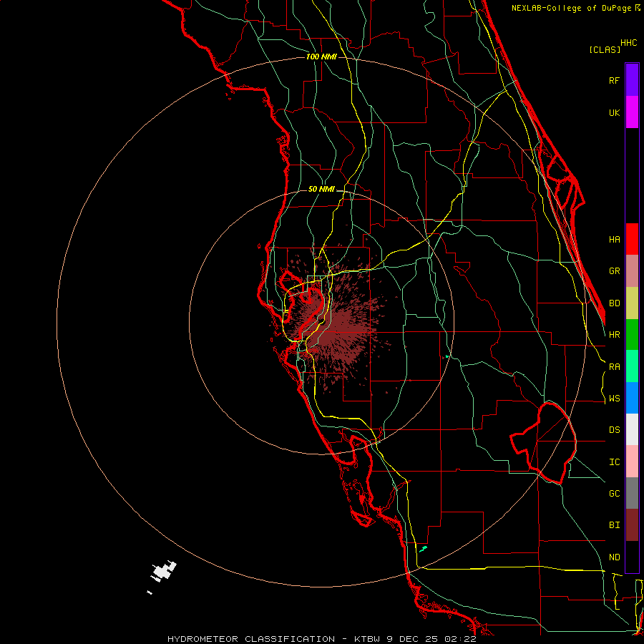The height and width of the screenshot is (644, 644).
Task: Click the WS blue legend swatch
Action: [632, 398]
